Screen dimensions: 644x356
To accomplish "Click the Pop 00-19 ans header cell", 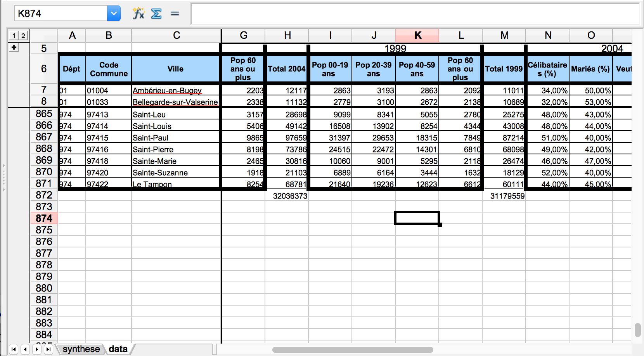I will pyautogui.click(x=330, y=69).
